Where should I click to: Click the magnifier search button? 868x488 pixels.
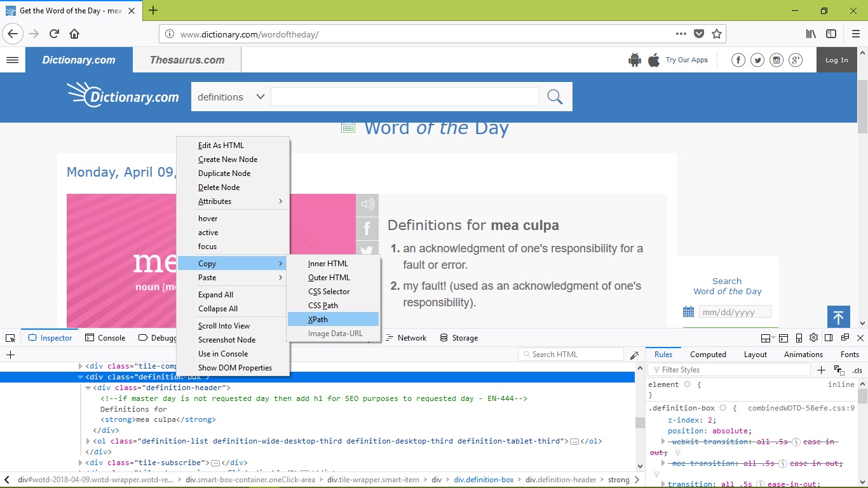(x=555, y=97)
